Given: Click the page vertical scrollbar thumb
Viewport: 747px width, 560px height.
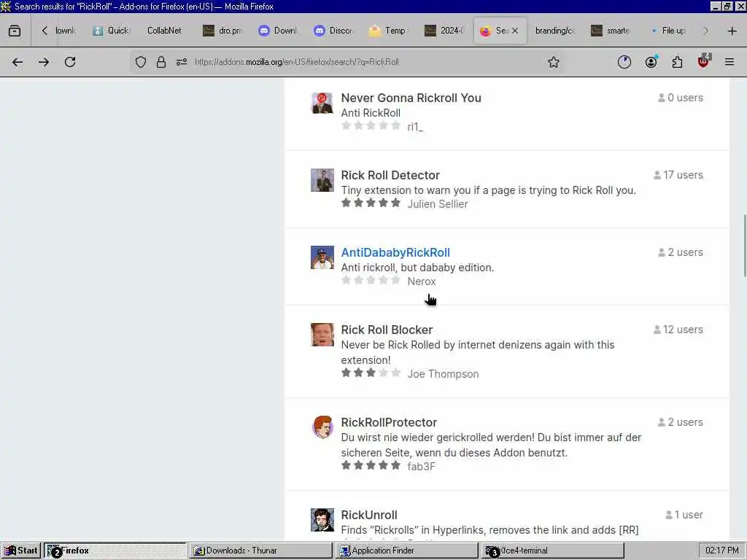Looking at the screenshot, I should pos(744,245).
